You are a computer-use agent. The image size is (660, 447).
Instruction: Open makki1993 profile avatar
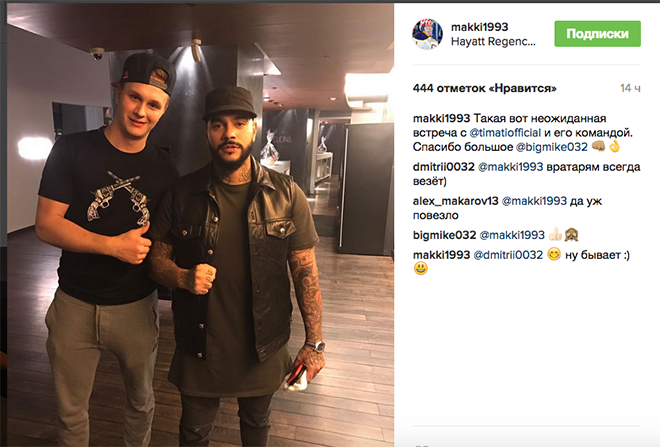[427, 34]
